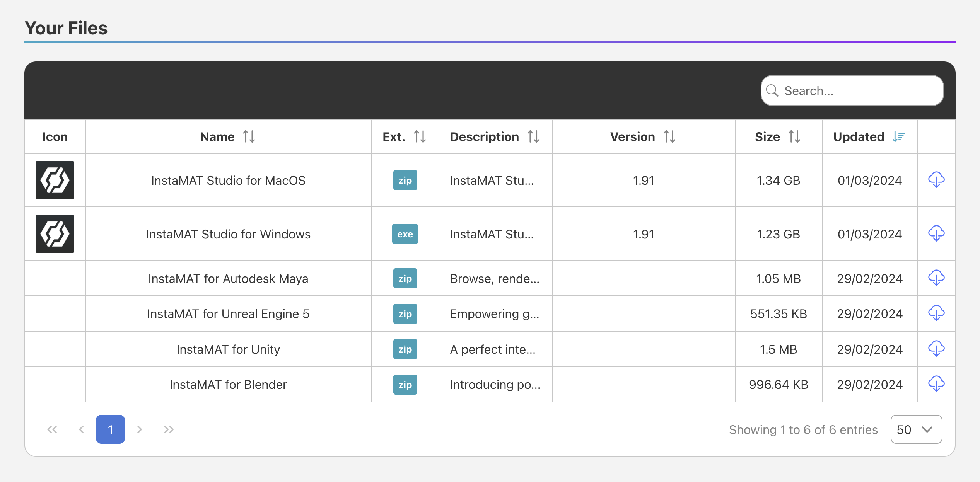Go to last page of results
The height and width of the screenshot is (482, 980).
tap(169, 429)
